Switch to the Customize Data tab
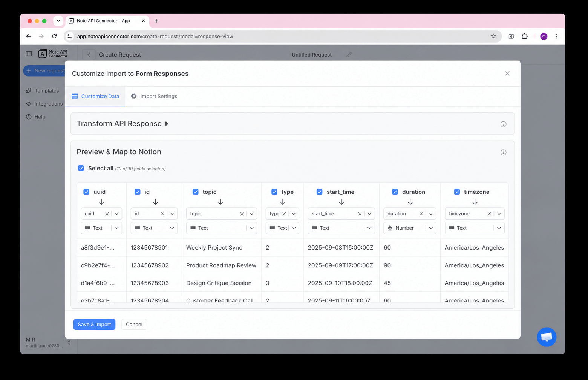588x380 pixels. pos(95,97)
